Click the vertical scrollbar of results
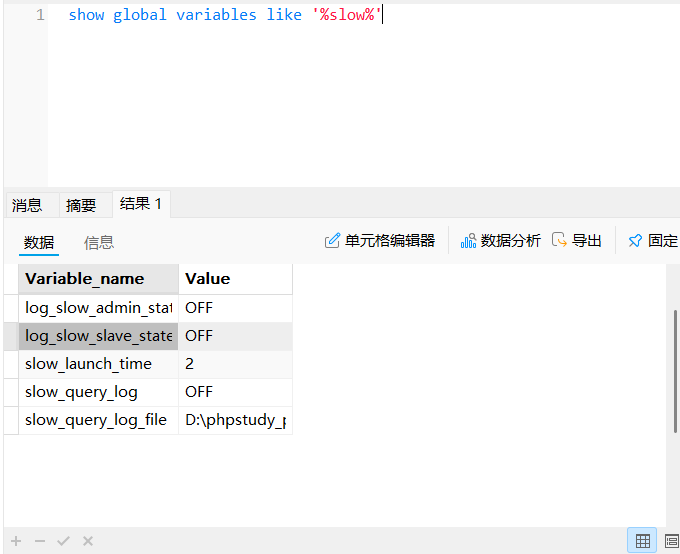 pos(676,370)
